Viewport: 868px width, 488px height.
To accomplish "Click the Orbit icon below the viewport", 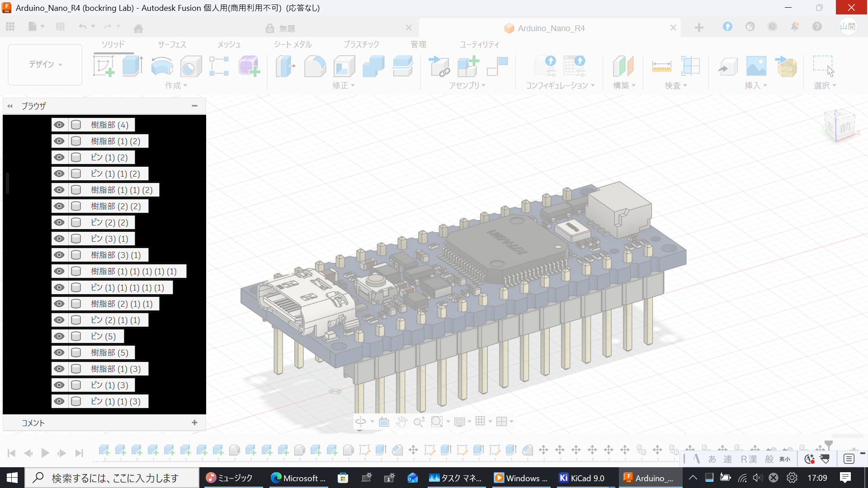I will tap(360, 421).
